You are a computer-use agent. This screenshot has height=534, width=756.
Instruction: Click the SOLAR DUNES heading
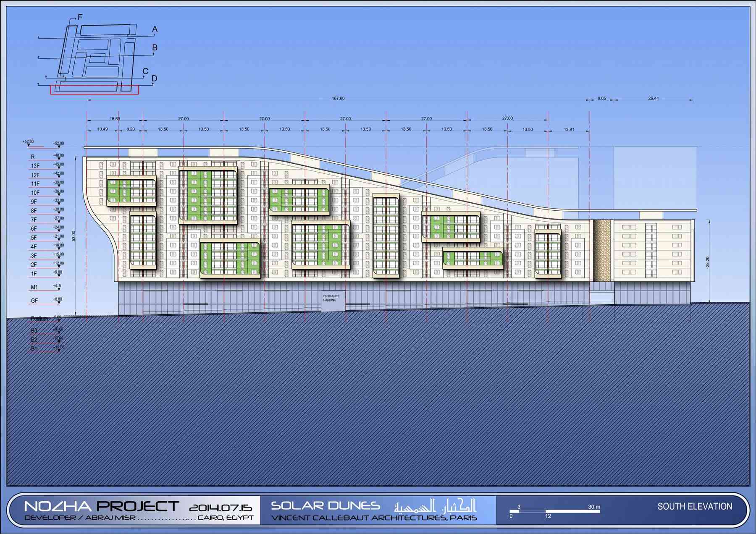coord(325,506)
